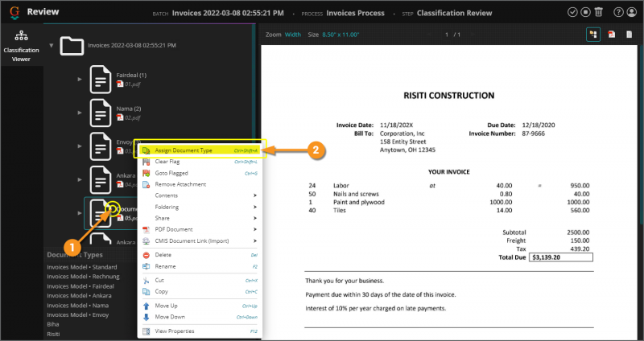Choose Move Down in context menu
Viewport: 644px width, 341px height.
200,317
